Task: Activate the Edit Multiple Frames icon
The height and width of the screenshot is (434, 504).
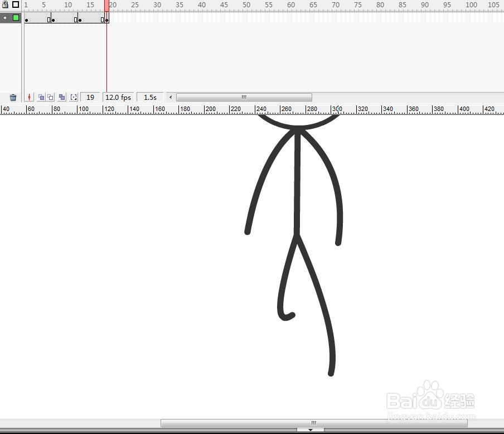Action: [x=62, y=97]
